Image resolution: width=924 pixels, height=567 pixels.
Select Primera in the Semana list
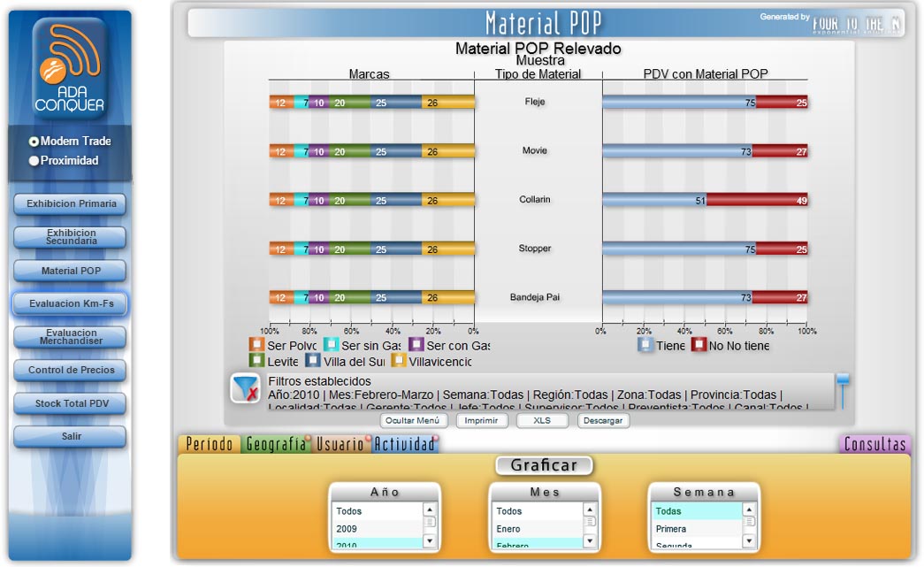(697, 529)
